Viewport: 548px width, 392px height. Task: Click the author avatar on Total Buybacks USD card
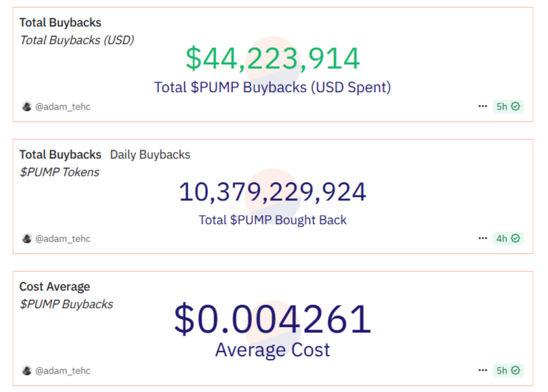point(26,106)
